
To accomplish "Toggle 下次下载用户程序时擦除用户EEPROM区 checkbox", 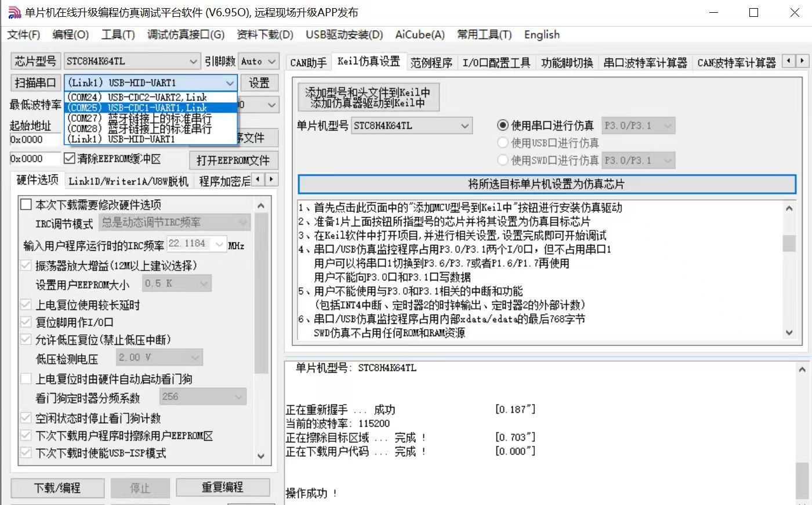I will click(x=26, y=435).
